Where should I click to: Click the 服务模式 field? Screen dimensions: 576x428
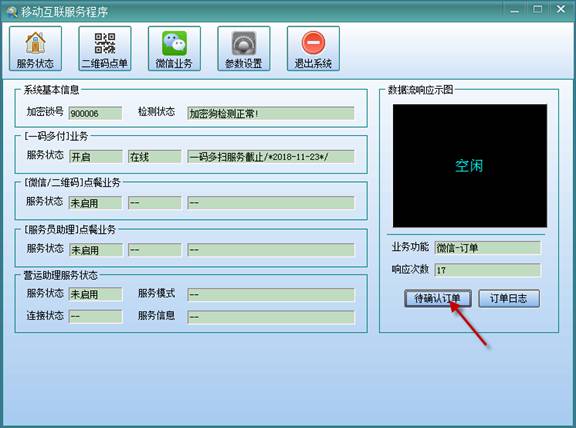pyautogui.click(x=270, y=294)
